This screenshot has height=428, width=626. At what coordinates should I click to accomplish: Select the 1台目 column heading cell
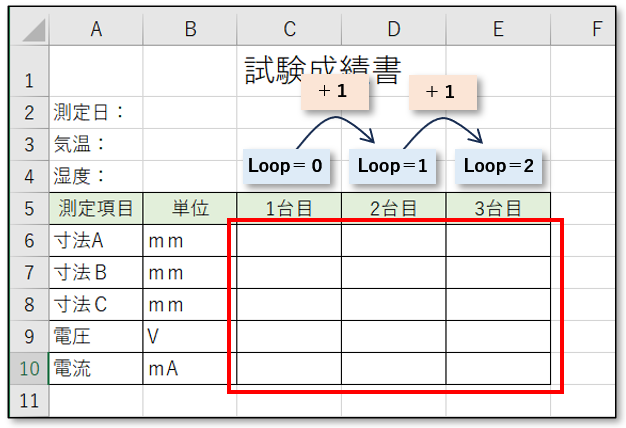[288, 209]
